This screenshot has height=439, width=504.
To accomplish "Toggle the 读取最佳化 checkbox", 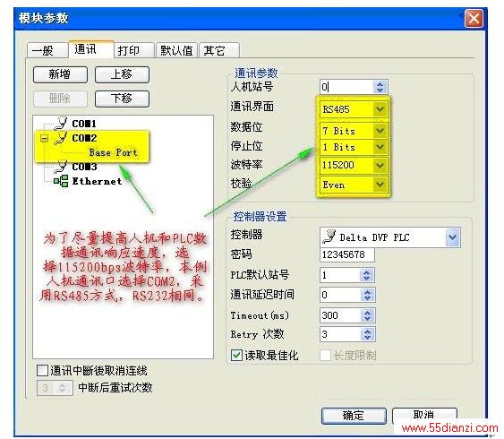I will click(x=236, y=356).
